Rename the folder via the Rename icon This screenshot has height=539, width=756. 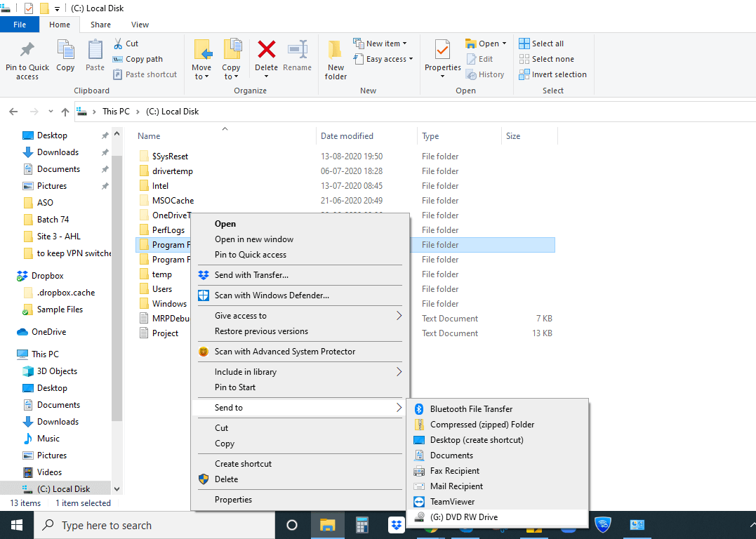pyautogui.click(x=297, y=53)
